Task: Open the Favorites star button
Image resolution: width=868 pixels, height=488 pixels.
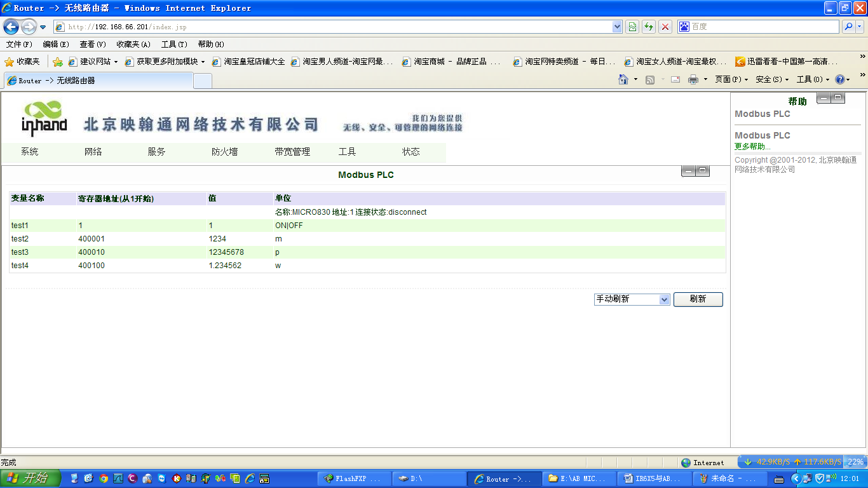Action: (x=22, y=62)
